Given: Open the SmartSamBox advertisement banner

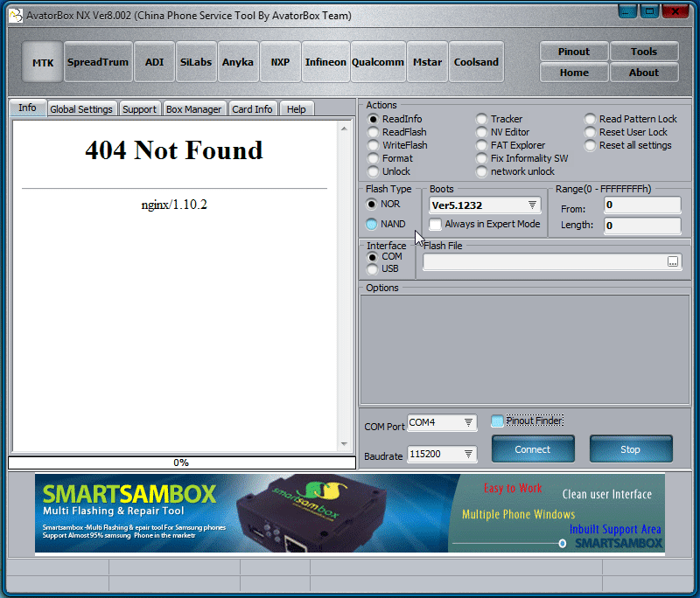Looking at the screenshot, I should [x=349, y=513].
